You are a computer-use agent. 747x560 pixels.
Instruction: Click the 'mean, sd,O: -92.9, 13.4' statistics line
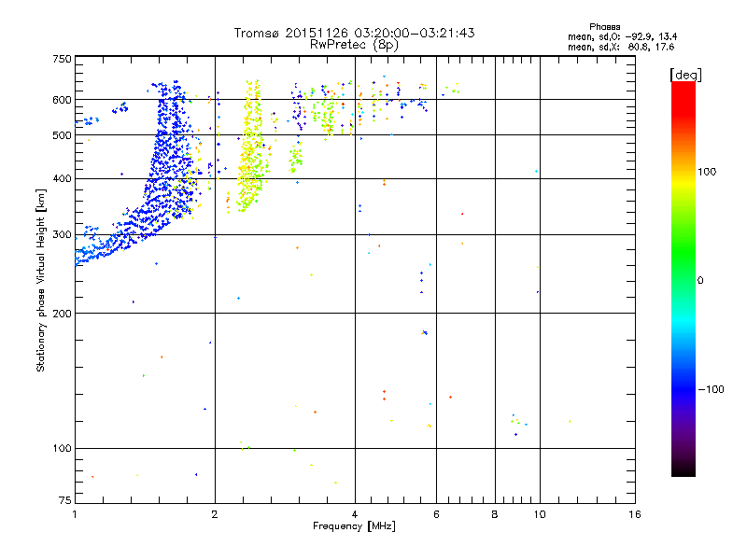(x=622, y=36)
